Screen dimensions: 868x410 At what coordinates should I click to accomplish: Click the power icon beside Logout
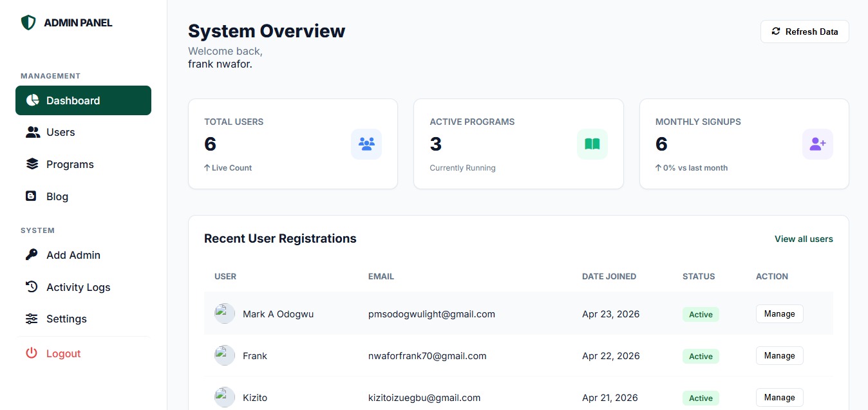pos(32,353)
